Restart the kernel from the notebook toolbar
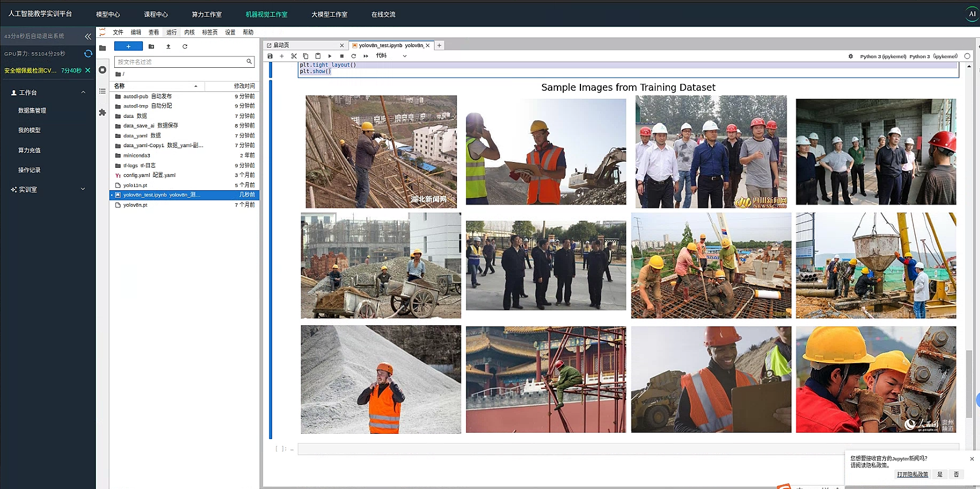 click(x=354, y=56)
